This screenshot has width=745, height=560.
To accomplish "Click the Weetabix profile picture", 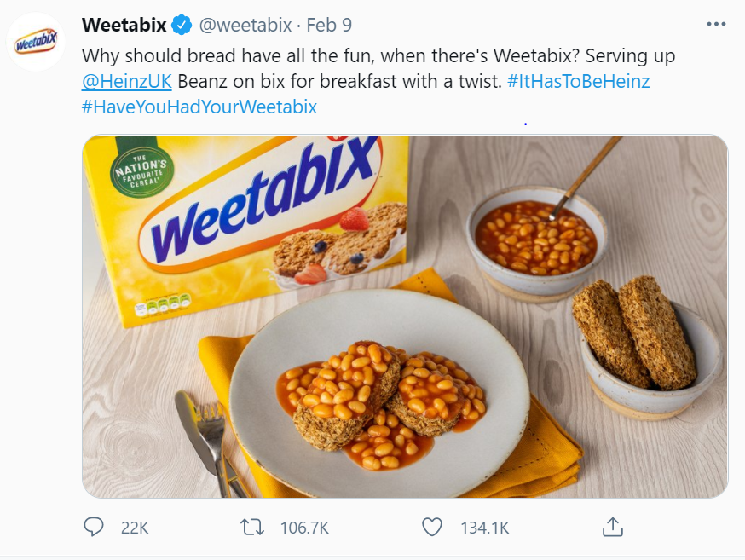I will pyautogui.click(x=38, y=38).
